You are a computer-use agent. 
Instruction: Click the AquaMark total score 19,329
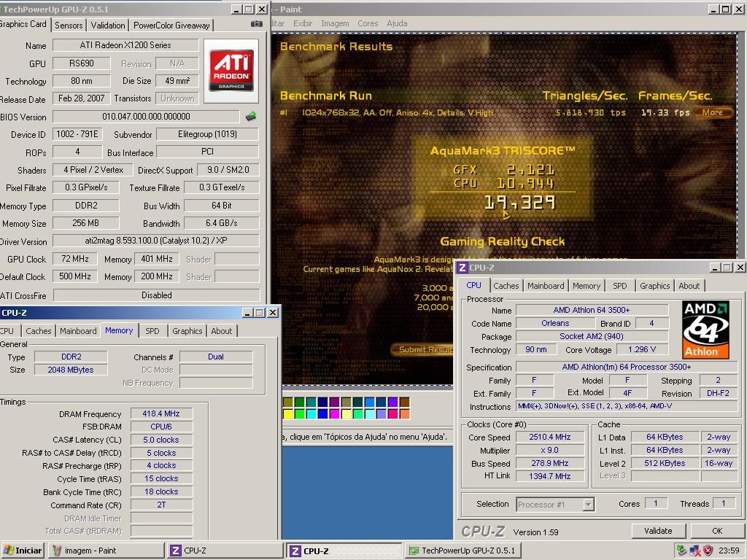pos(519,203)
